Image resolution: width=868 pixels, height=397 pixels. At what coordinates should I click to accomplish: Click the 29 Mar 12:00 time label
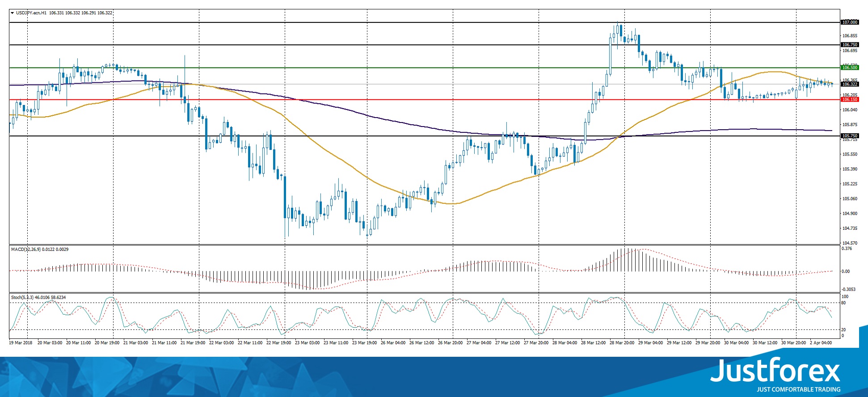point(679,343)
